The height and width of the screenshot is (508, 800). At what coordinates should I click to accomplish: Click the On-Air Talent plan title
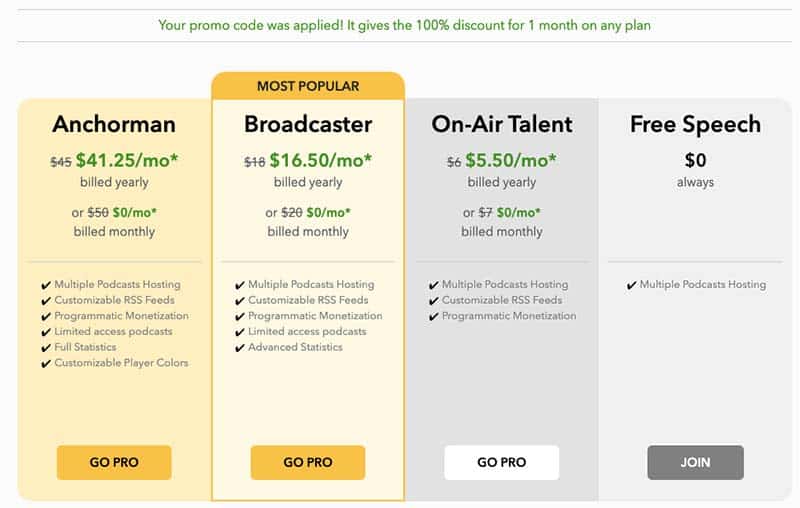click(x=502, y=124)
